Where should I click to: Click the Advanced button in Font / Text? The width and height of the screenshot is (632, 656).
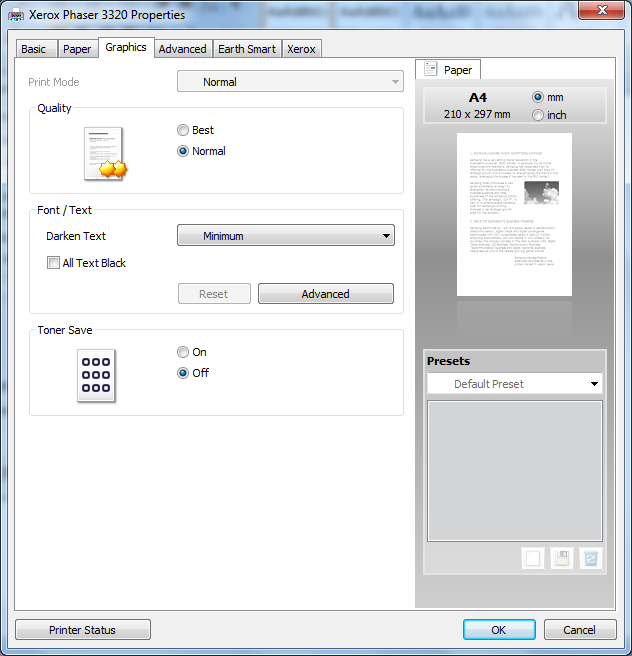tap(326, 294)
